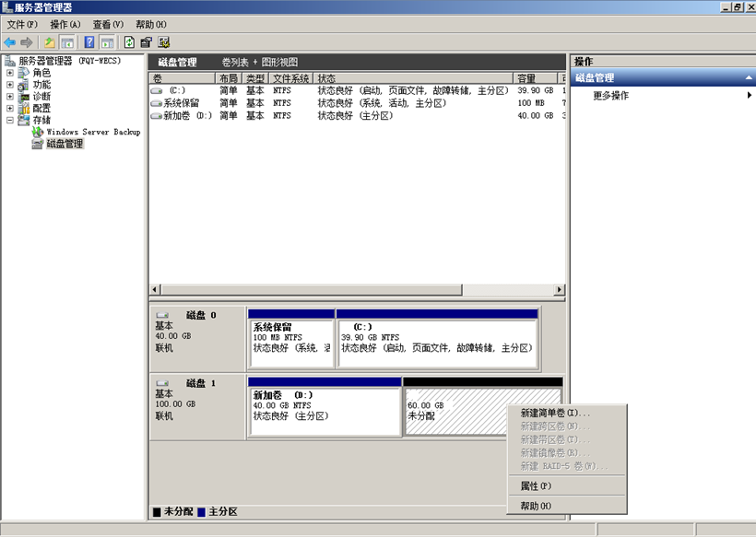Click the Show/Hide console tree icon

tap(67, 42)
